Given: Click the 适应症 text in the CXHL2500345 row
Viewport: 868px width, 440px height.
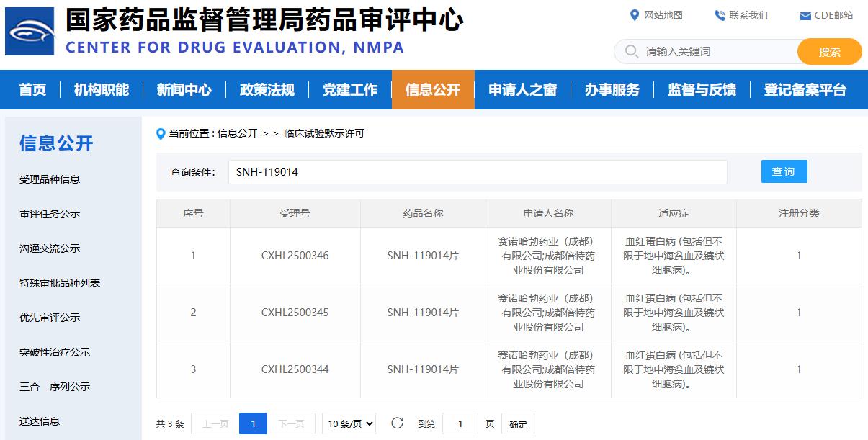Looking at the screenshot, I should (674, 313).
